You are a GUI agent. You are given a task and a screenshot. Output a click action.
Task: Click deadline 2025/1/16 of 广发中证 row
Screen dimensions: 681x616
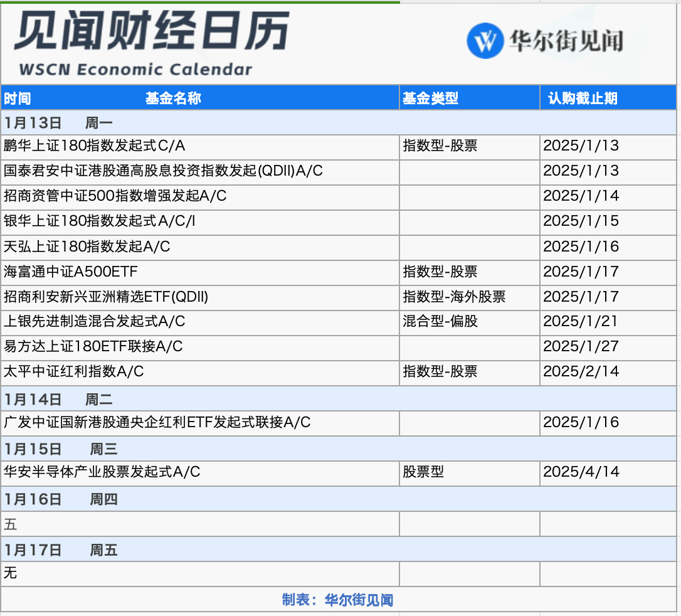pos(581,423)
